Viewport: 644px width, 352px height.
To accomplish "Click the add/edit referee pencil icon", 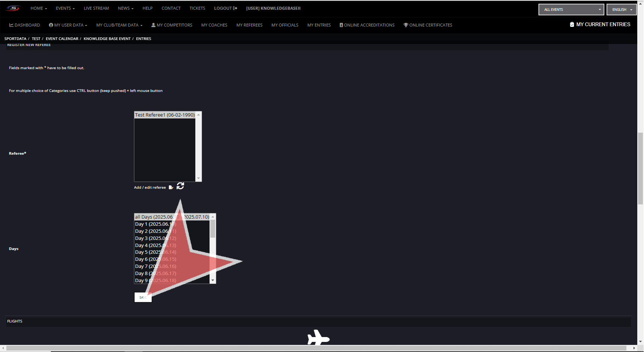I will (171, 188).
